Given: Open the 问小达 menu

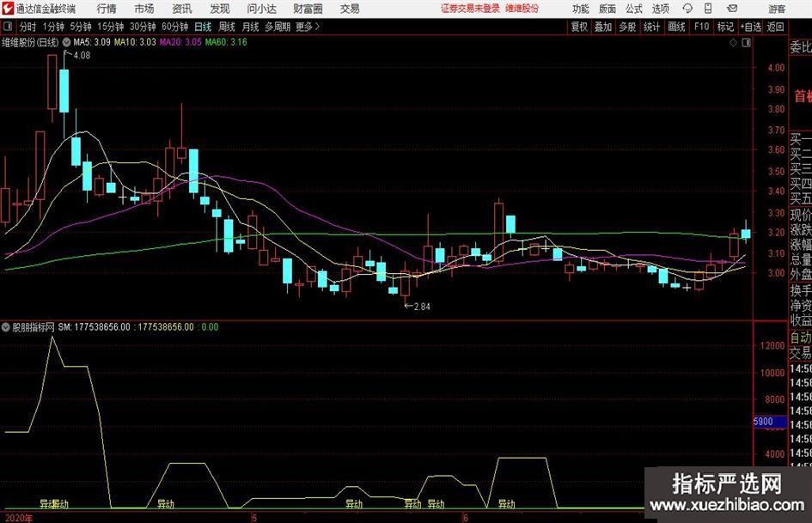Looking at the screenshot, I should pos(261,9).
